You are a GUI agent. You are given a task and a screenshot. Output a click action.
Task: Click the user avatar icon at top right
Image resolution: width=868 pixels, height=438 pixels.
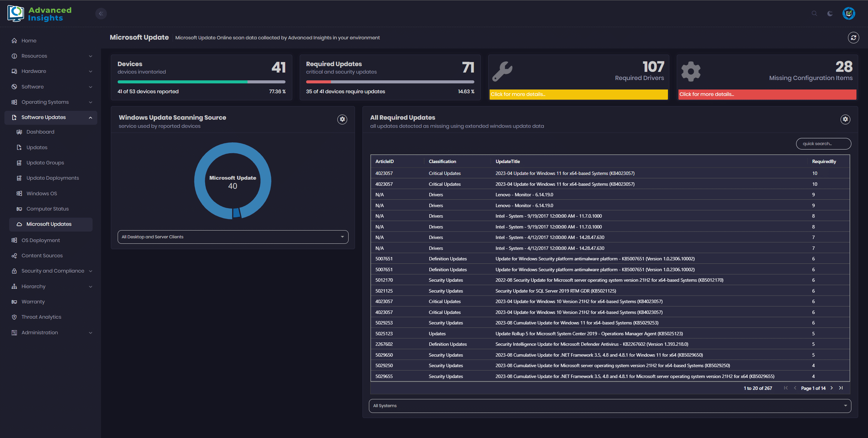pos(849,14)
